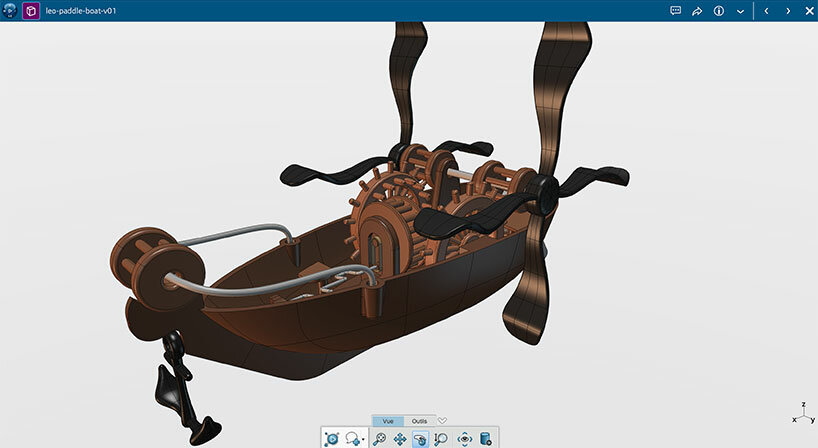
Task: Switch to the Vue tab
Action: [388, 421]
